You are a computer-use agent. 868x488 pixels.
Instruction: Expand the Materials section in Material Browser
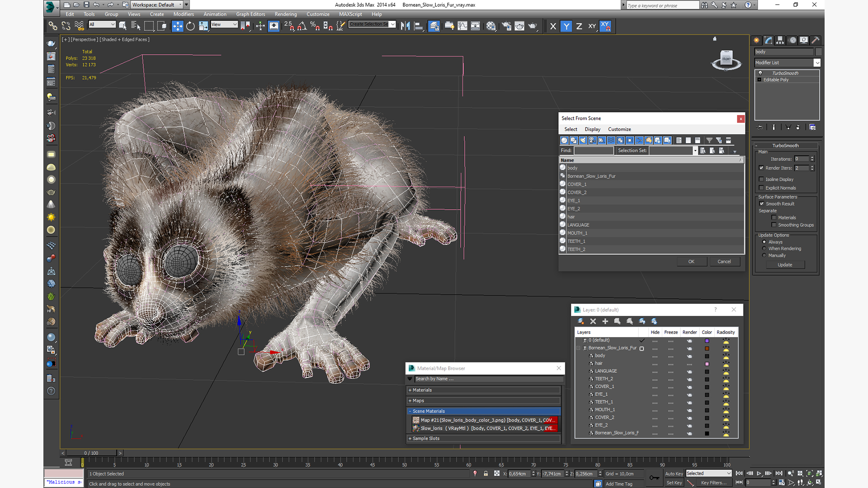(483, 390)
